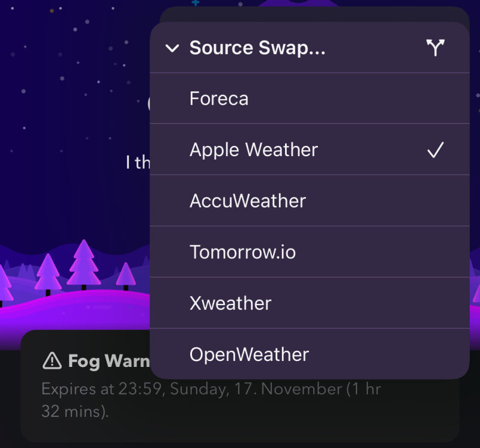Choose Apple Weather source option
This screenshot has width=480, height=448.
coord(310,150)
